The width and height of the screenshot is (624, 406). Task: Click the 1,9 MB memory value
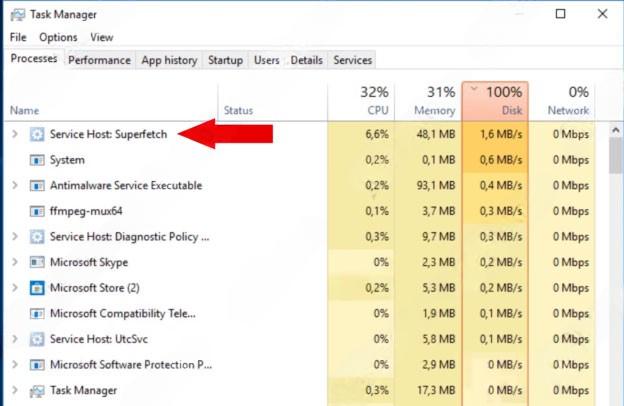click(x=439, y=314)
